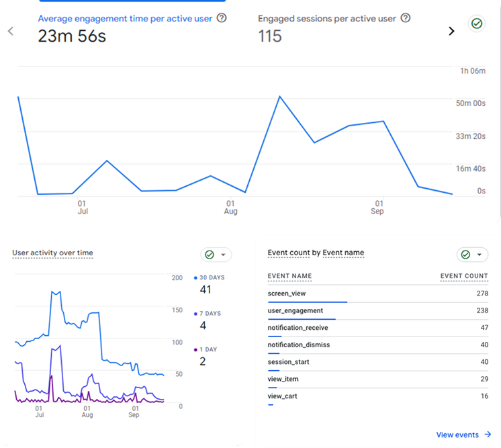This screenshot has height=448, width=501.
Task: Click green check status icon in top card
Action: pyautogui.click(x=477, y=24)
